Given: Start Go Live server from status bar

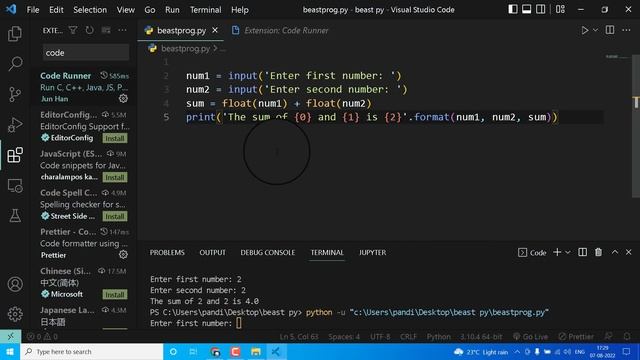Looking at the screenshot, I should [x=531, y=337].
